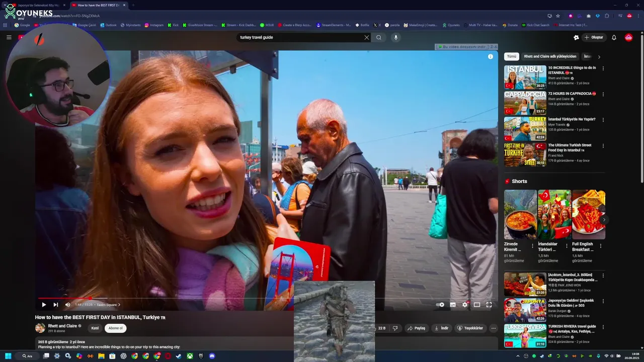Image resolution: width=644 pixels, height=362 pixels.
Task: Switch to theater mode
Action: [477, 305]
